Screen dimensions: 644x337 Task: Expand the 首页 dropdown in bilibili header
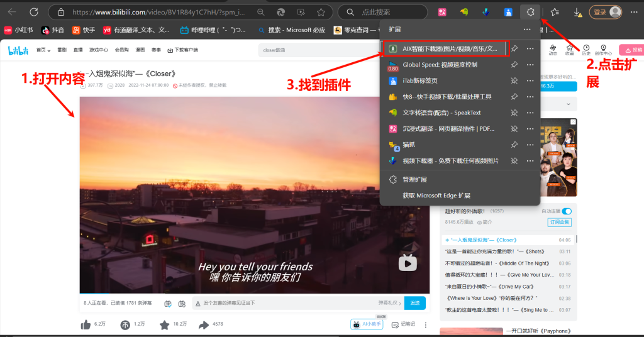coord(43,50)
